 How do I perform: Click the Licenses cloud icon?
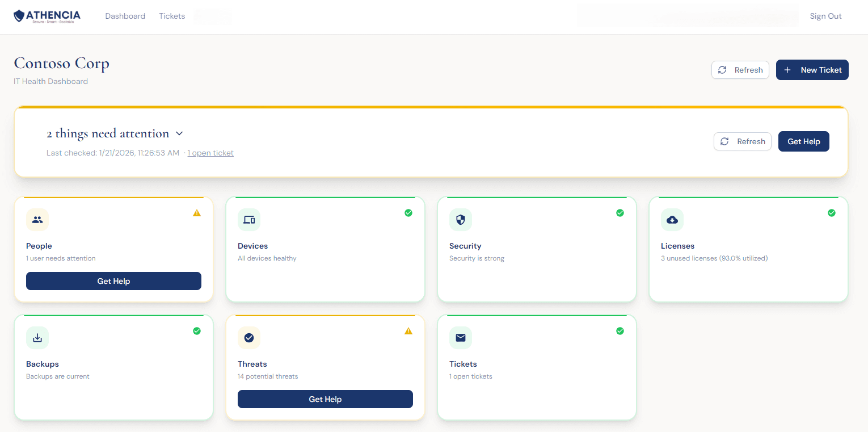[672, 220]
